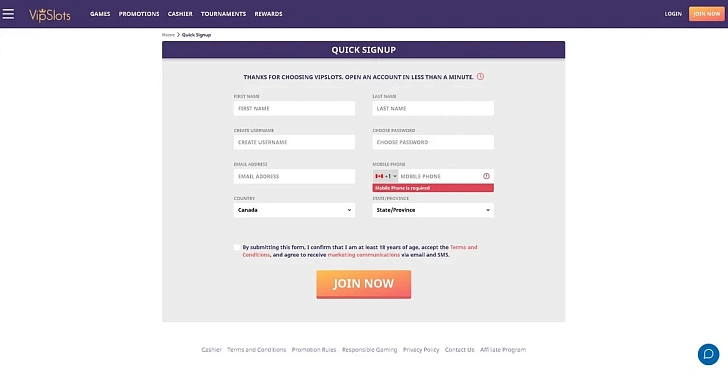The image size is (728, 376).
Task: Go to the Promotions menu item
Action: coord(139,14)
